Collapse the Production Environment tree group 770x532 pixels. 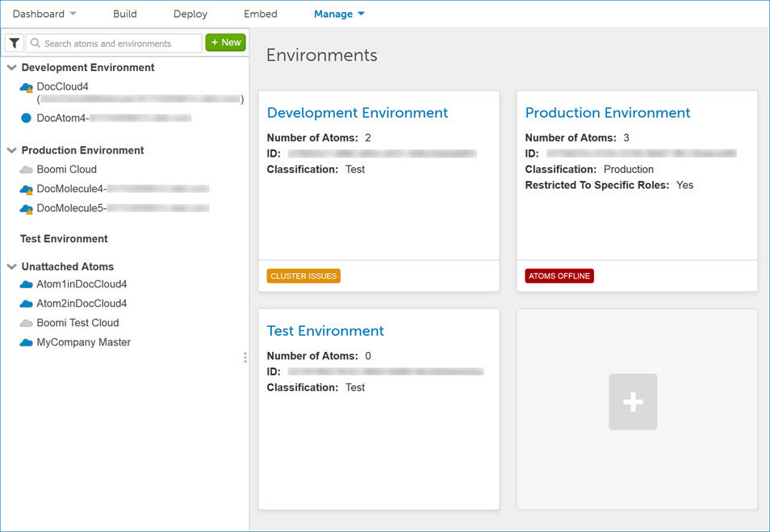tap(11, 150)
